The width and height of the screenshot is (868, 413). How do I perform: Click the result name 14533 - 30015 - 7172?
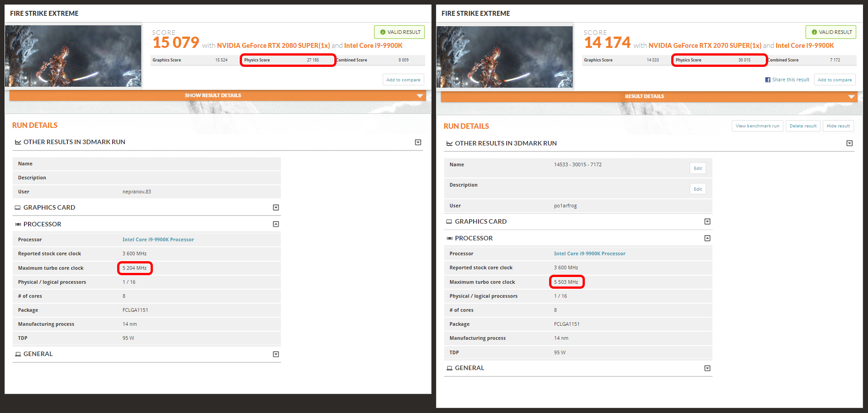[x=578, y=164]
